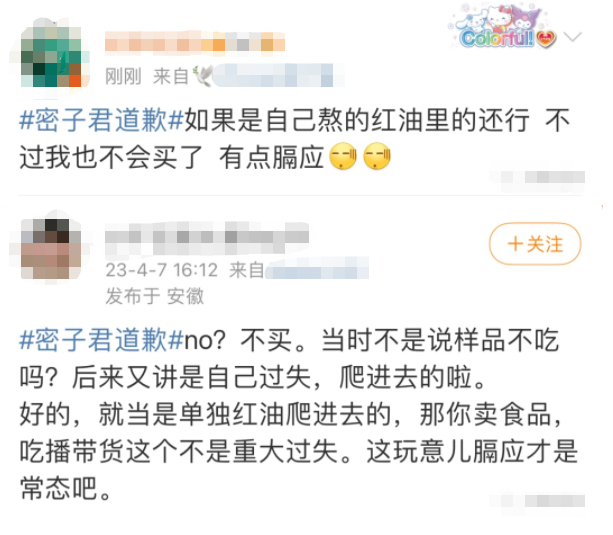Click the 23-4-7 16:12 timestamp
This screenshot has width=613, height=535.
[x=161, y=270]
